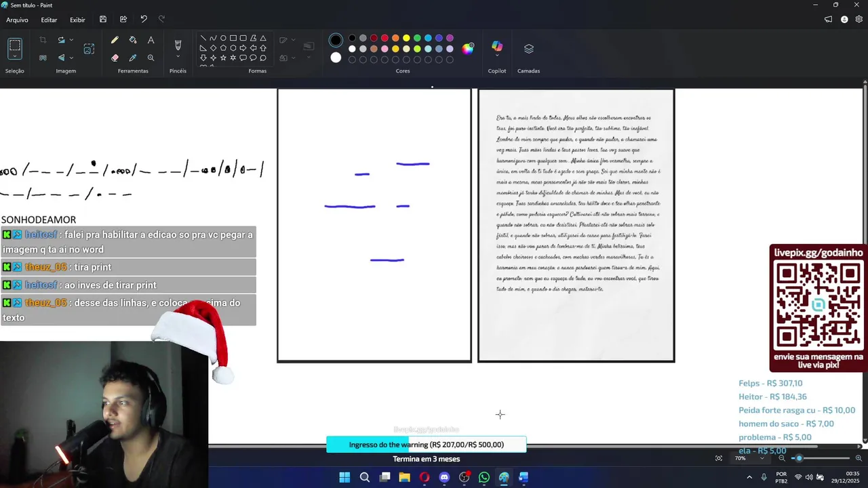The image size is (868, 488).
Task: Select the right arrow shape
Action: tap(243, 48)
